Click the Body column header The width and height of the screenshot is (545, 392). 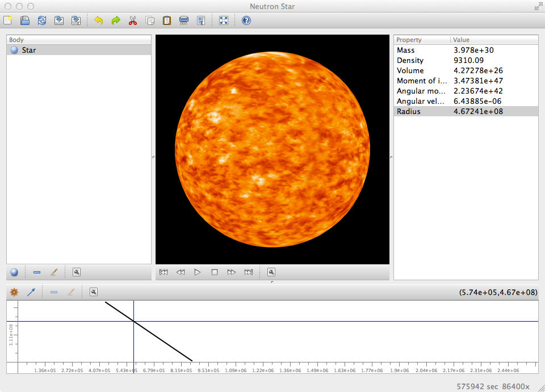[79, 40]
